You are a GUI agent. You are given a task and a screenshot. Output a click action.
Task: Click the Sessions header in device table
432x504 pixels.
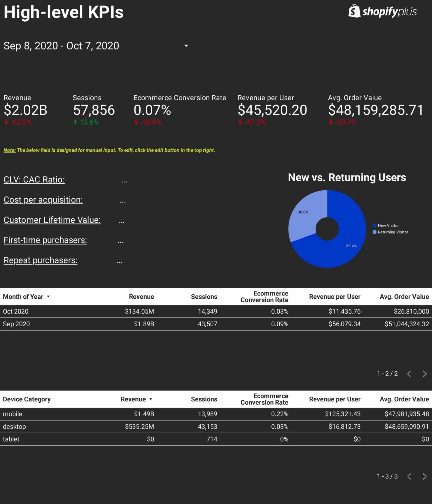pos(204,399)
